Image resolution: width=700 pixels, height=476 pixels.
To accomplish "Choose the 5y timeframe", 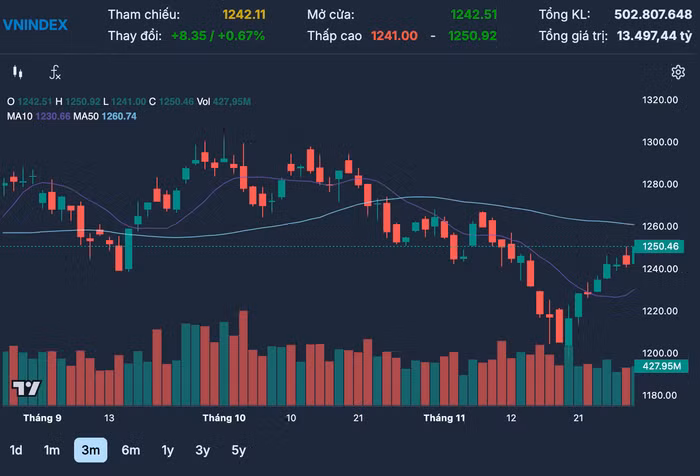I will click(238, 450).
